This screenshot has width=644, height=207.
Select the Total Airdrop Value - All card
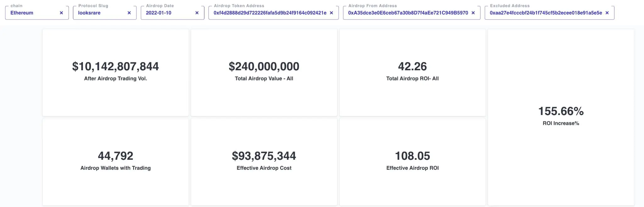click(264, 95)
